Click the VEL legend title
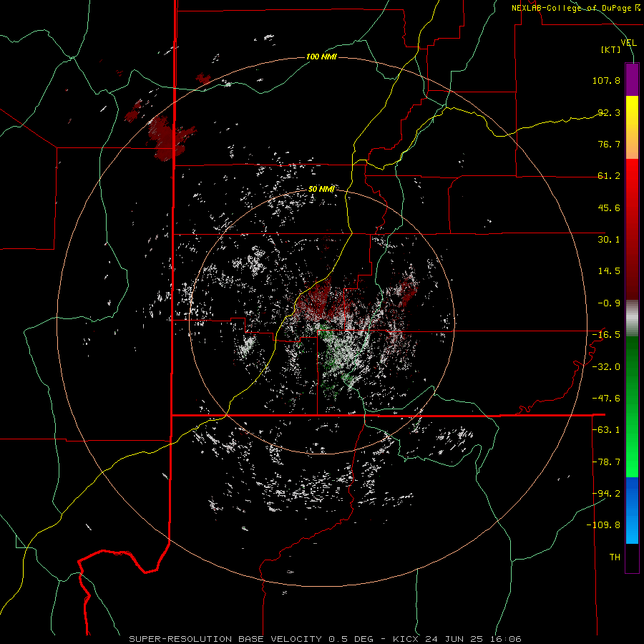This screenshot has height=644, width=644. (x=628, y=43)
